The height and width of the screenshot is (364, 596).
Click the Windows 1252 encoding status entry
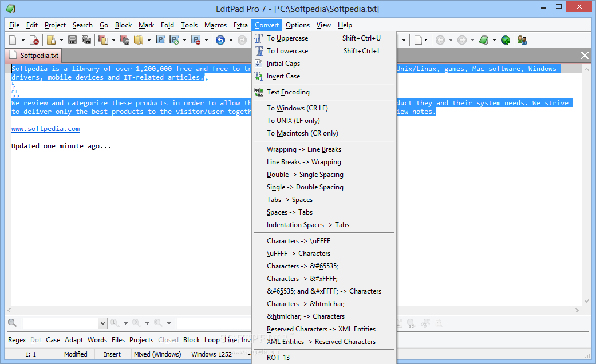(211, 354)
